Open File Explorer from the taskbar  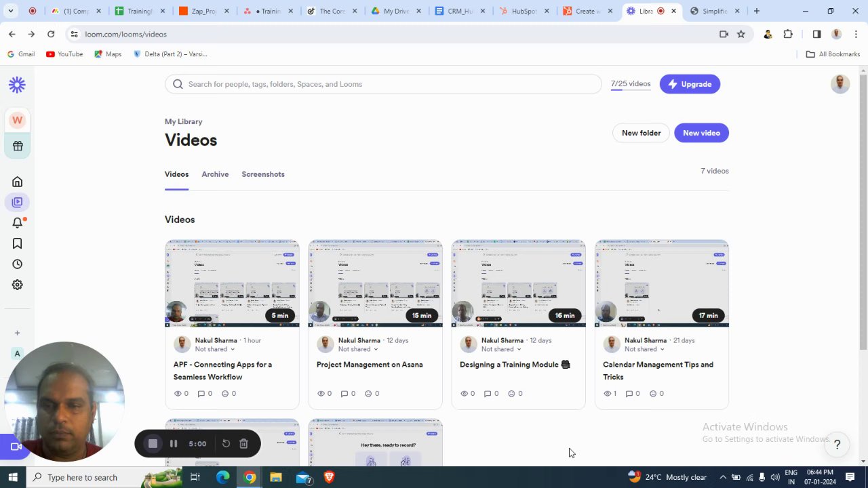[x=275, y=477]
